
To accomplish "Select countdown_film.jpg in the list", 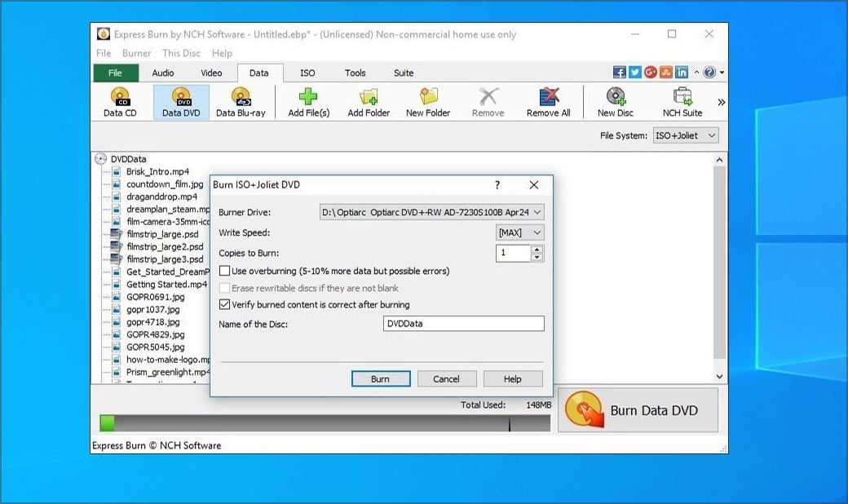I will coord(165,183).
